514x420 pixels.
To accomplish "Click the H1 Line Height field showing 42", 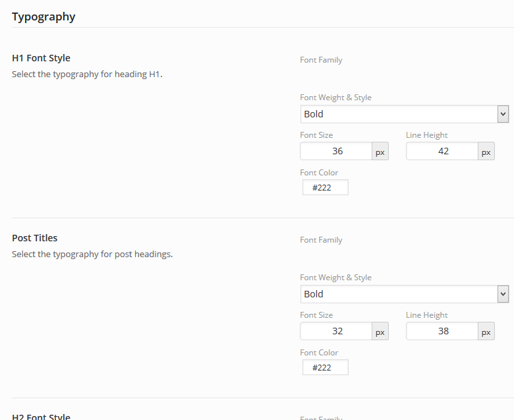I will click(x=442, y=151).
